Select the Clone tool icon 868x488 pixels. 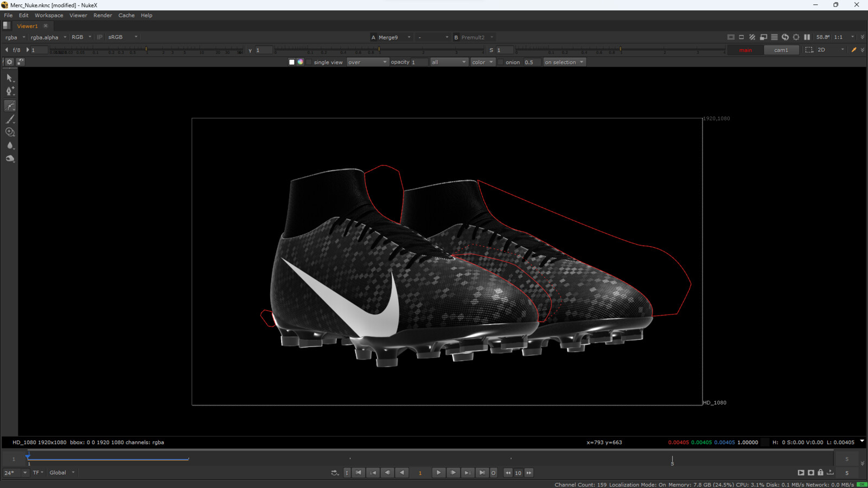[10, 132]
